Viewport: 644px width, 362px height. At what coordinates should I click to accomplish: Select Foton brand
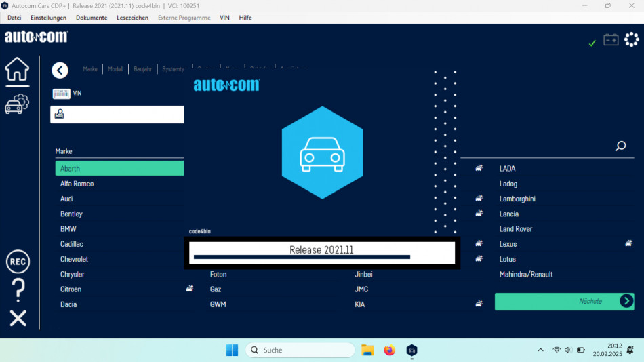point(218,274)
